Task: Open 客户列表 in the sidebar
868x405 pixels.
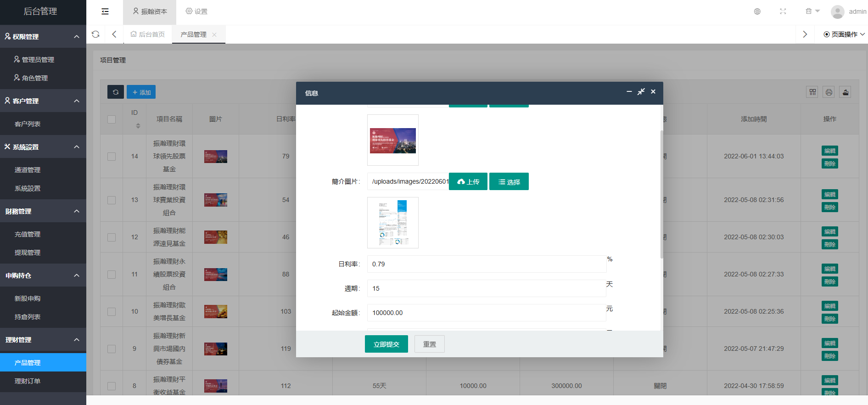Action: pyautogui.click(x=28, y=124)
